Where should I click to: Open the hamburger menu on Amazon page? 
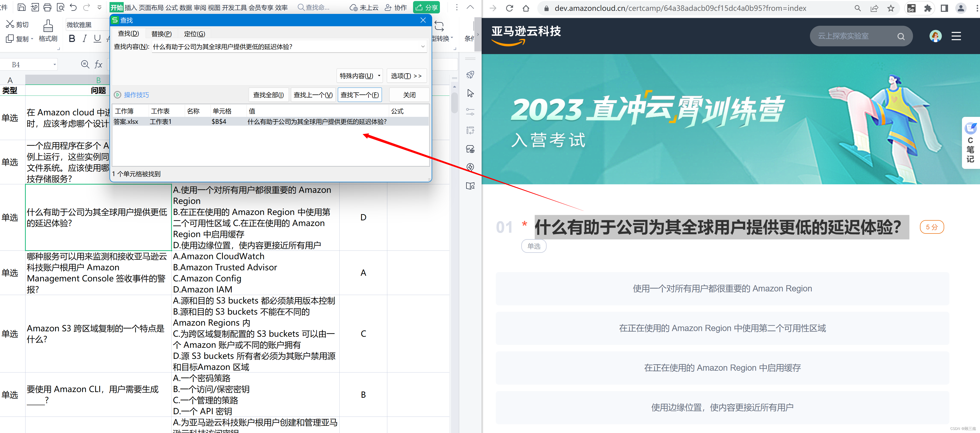pos(956,36)
